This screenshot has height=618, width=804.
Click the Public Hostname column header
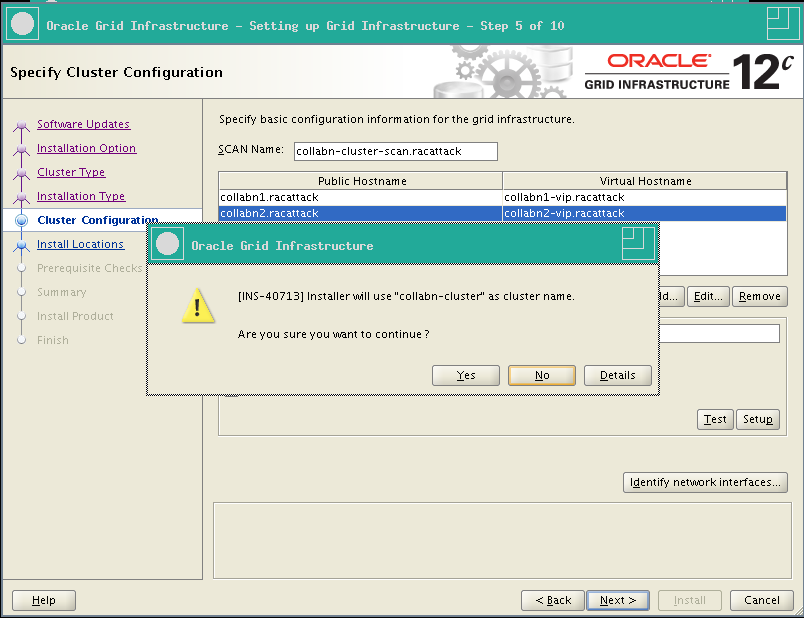(360, 181)
